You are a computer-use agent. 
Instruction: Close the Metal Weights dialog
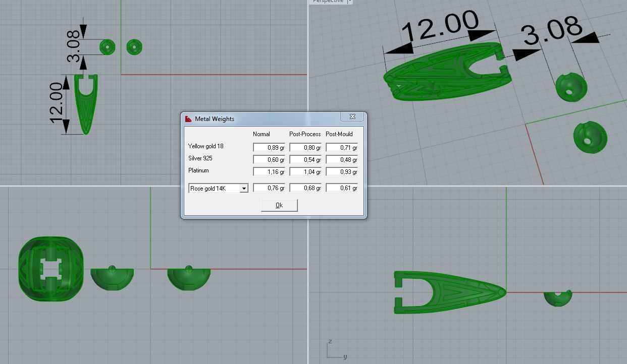pos(352,116)
